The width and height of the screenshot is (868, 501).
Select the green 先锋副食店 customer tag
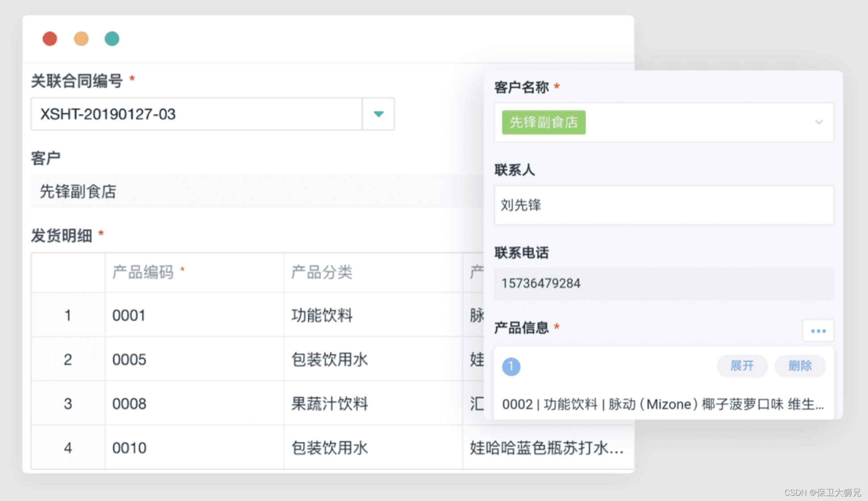pyautogui.click(x=544, y=122)
